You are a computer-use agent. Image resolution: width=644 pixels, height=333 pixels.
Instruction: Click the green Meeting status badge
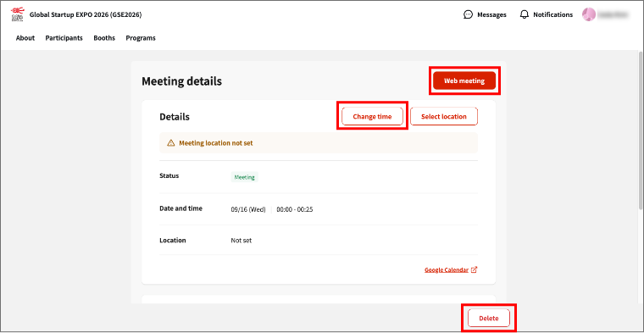pyautogui.click(x=244, y=177)
